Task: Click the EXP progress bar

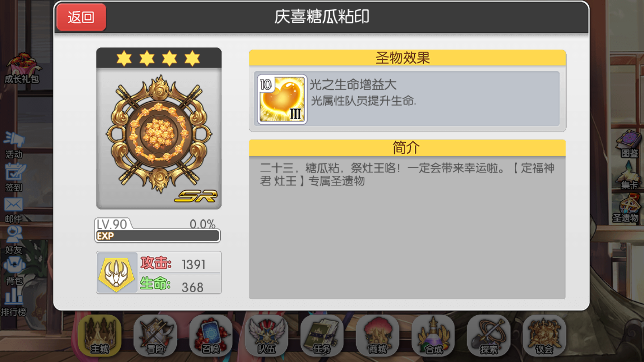Action: 158,236
